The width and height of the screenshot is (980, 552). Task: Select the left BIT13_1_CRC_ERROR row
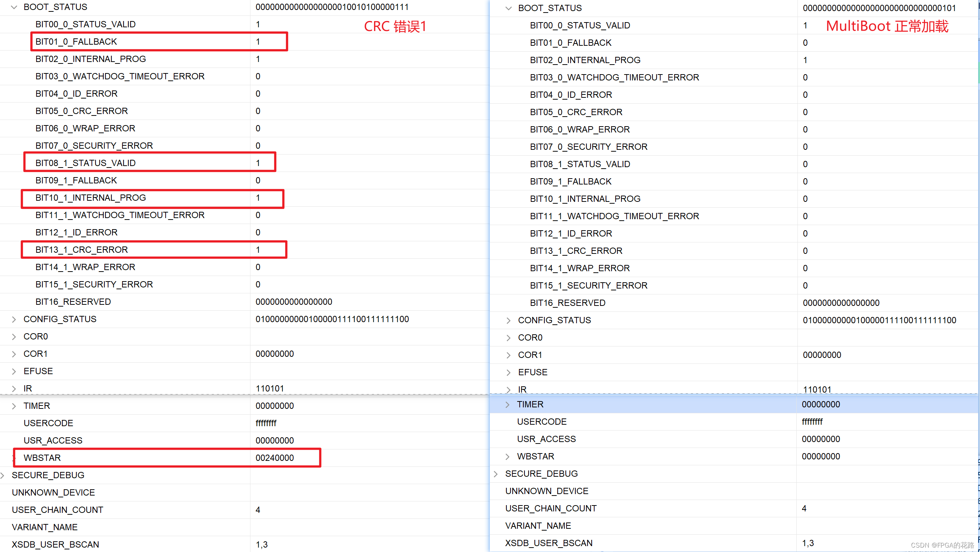[x=82, y=250]
